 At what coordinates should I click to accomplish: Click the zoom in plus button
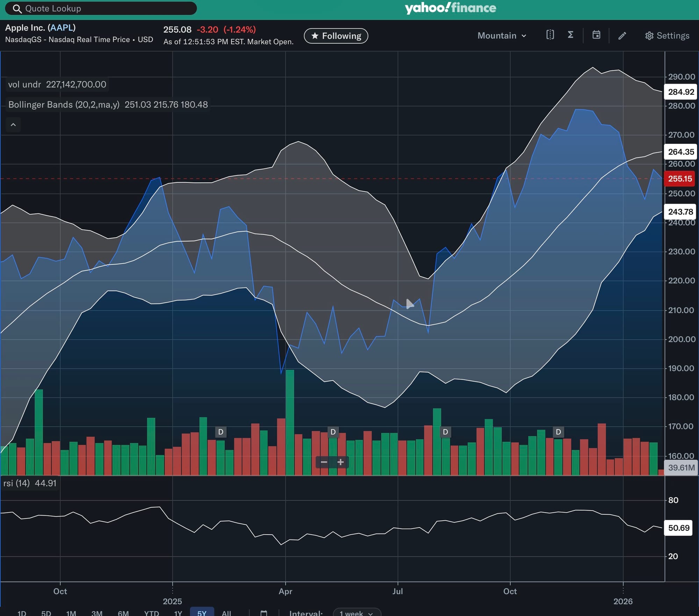tap(340, 462)
